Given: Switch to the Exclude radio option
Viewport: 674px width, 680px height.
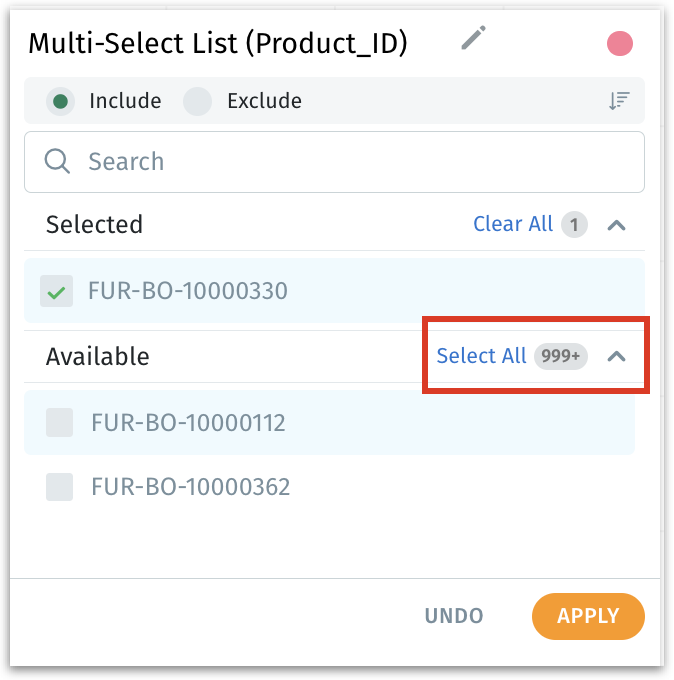Looking at the screenshot, I should point(198,101).
